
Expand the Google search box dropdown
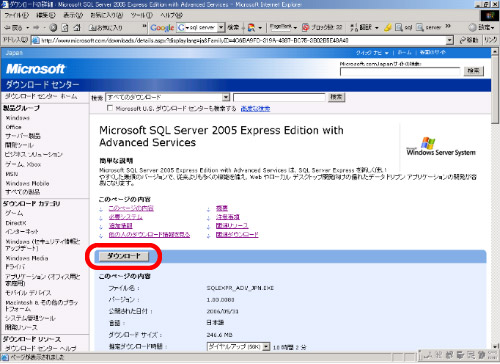(x=221, y=28)
